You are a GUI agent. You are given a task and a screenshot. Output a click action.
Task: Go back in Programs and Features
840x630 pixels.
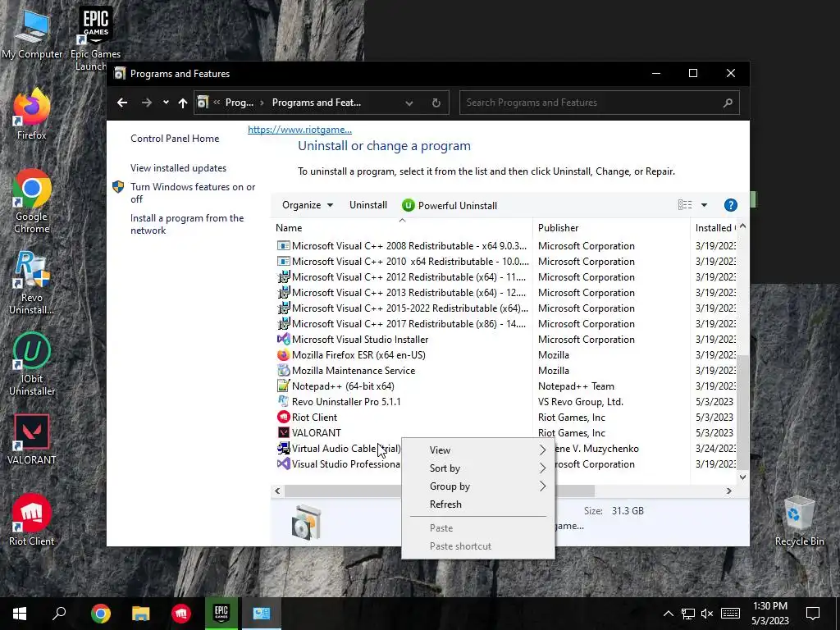point(122,103)
